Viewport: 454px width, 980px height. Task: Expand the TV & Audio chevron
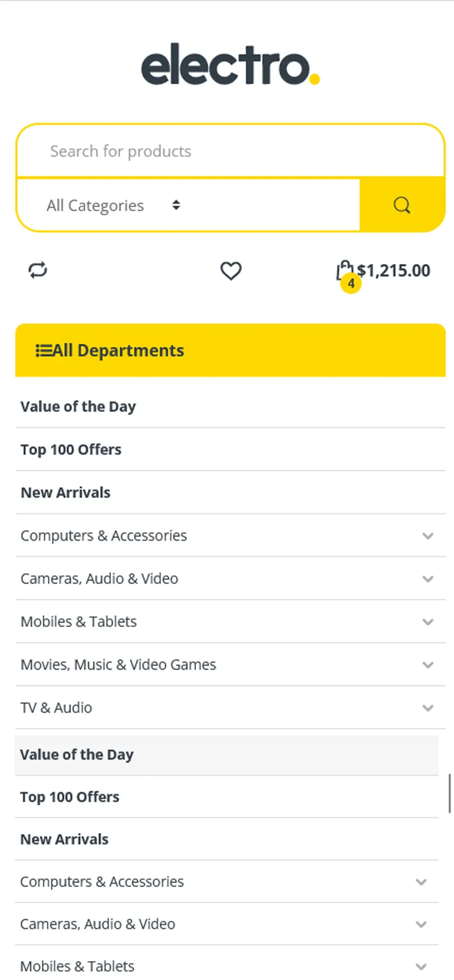[427, 708]
